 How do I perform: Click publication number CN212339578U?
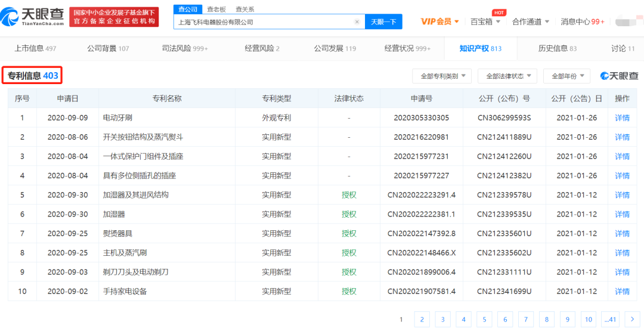pos(504,195)
